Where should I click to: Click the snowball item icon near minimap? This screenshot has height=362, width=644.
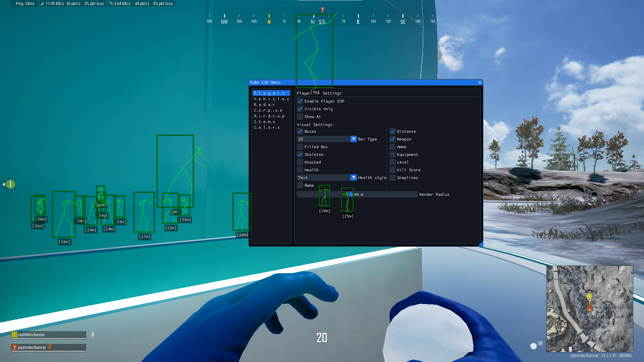click(x=533, y=346)
